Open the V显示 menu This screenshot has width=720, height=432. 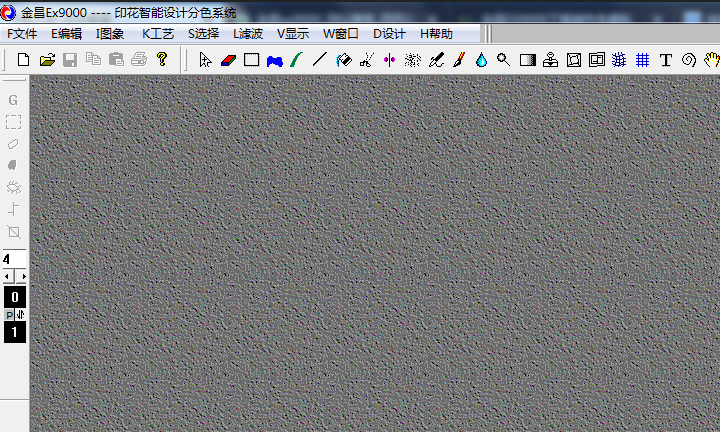[293, 34]
